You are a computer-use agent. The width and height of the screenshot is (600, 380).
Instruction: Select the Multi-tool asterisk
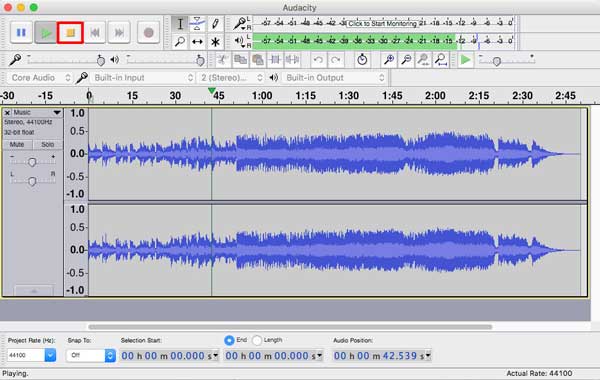(215, 41)
